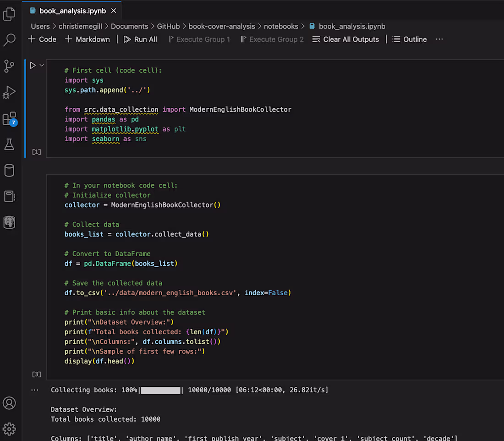Open the notebook icon view in sidebar
Screen dimensions: 504x441
pos(9,196)
